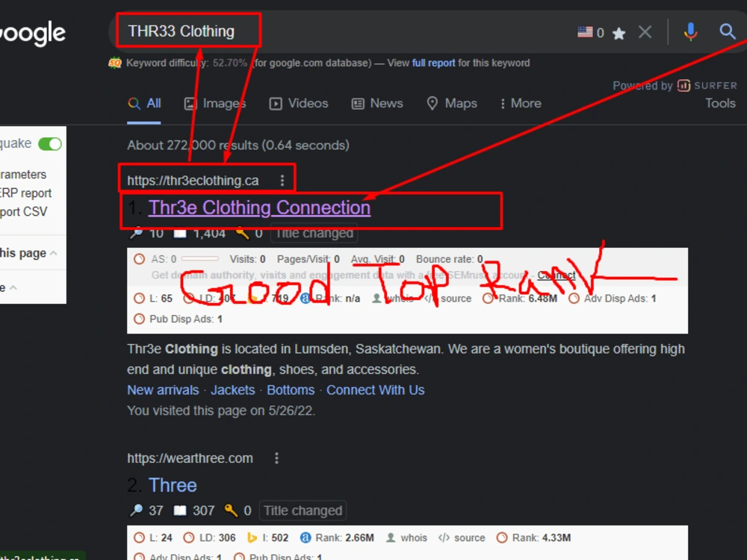Collapse the 'this page' sidebar section
The width and height of the screenshot is (747, 560).
click(x=54, y=253)
